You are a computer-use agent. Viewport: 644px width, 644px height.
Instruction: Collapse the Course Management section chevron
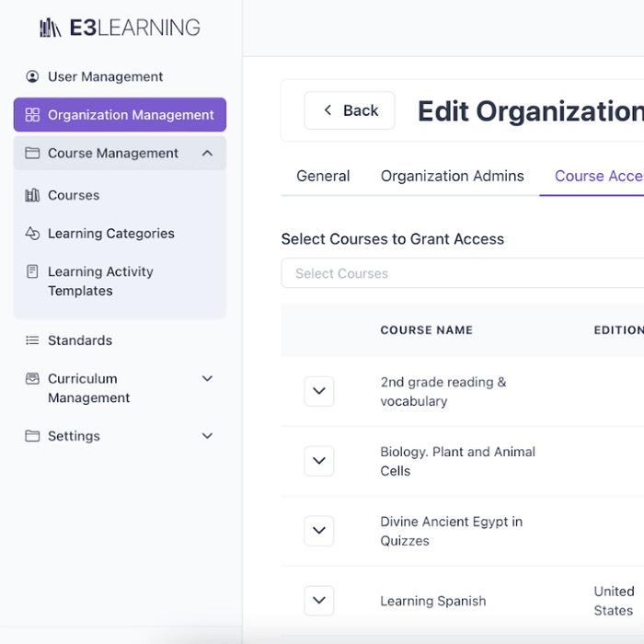207,154
